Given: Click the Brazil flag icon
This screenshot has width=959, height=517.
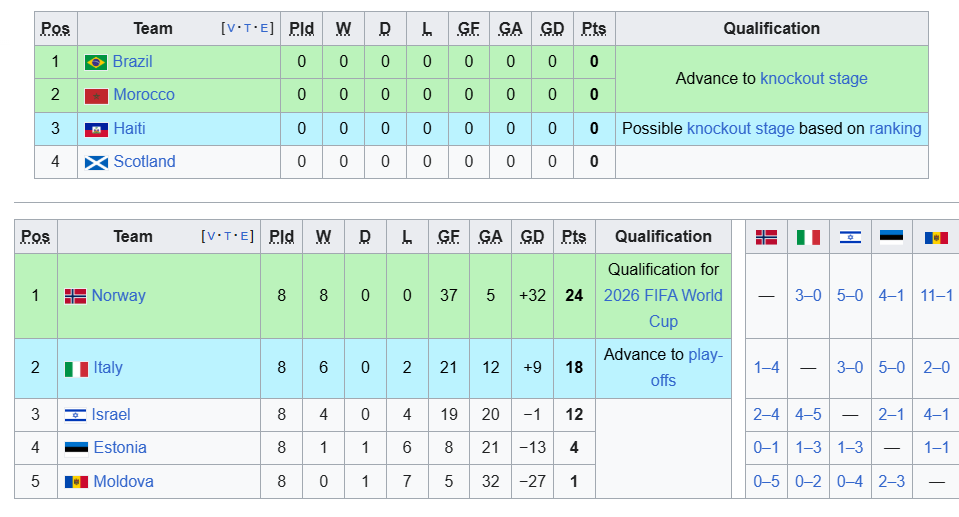Looking at the screenshot, I should (x=96, y=62).
